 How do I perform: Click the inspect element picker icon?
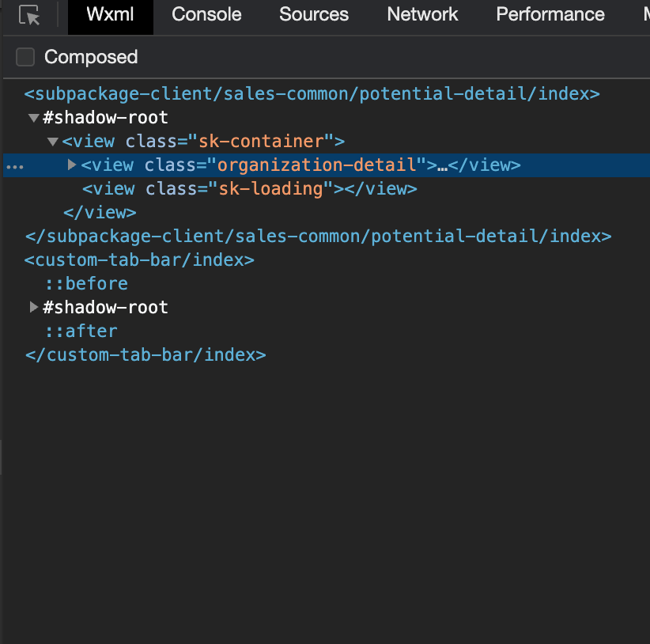(29, 15)
